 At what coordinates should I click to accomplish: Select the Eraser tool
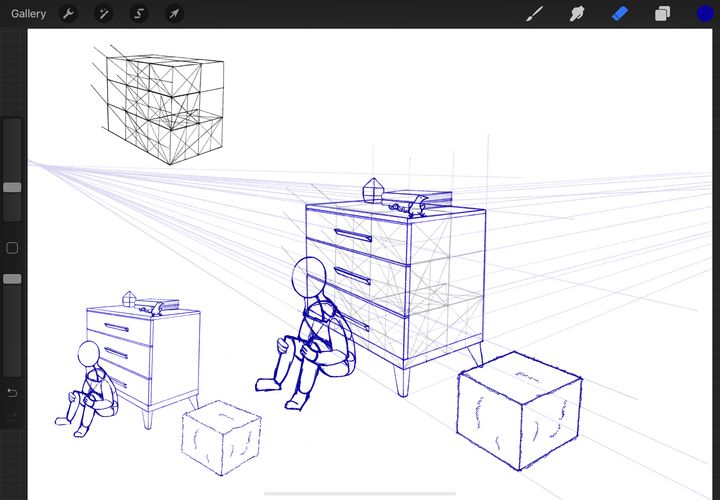pos(620,14)
